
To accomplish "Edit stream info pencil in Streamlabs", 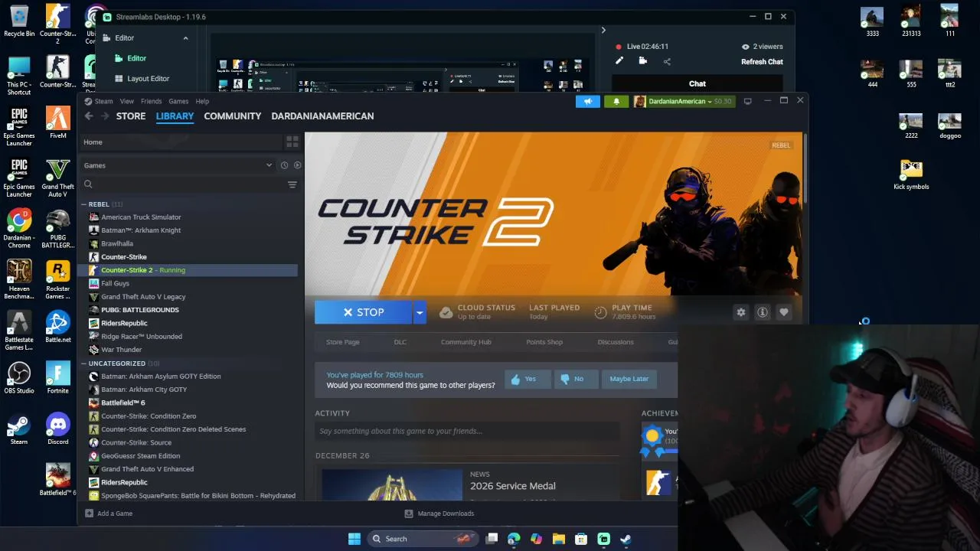I will point(619,61).
